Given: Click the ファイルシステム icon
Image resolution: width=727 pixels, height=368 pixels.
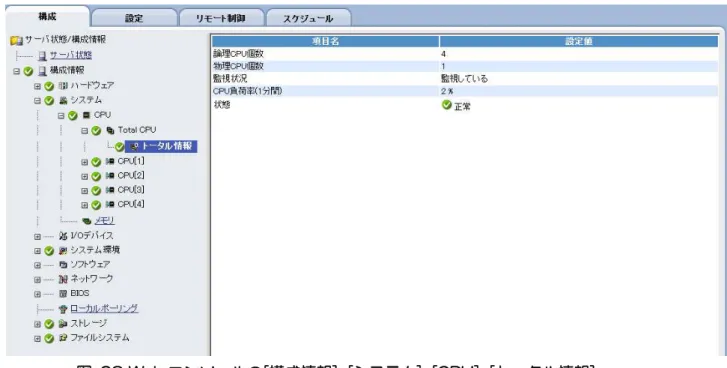Looking at the screenshot, I should [x=63, y=338].
